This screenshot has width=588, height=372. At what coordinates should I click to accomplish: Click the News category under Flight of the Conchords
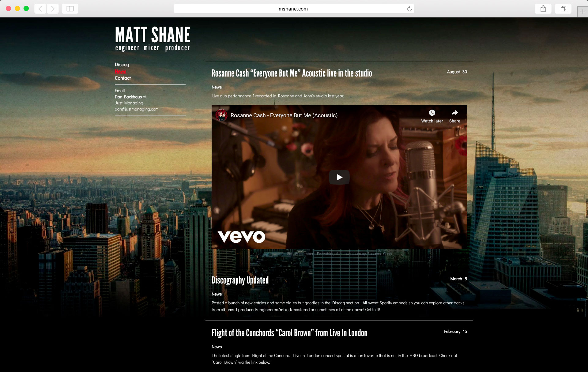click(x=217, y=347)
